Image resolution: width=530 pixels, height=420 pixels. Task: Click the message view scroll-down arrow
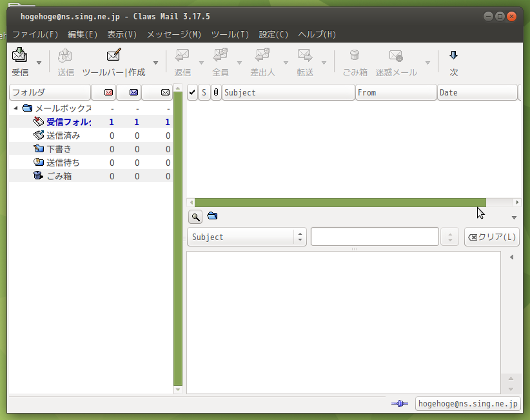pyautogui.click(x=511, y=389)
